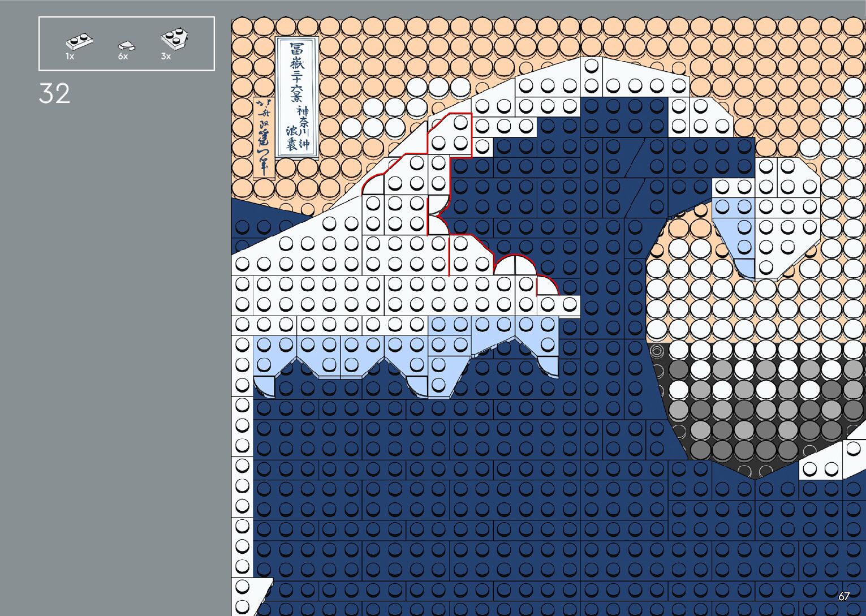The height and width of the screenshot is (616, 866).
Task: Click the orange signature tile beside the title
Action: tap(263, 137)
